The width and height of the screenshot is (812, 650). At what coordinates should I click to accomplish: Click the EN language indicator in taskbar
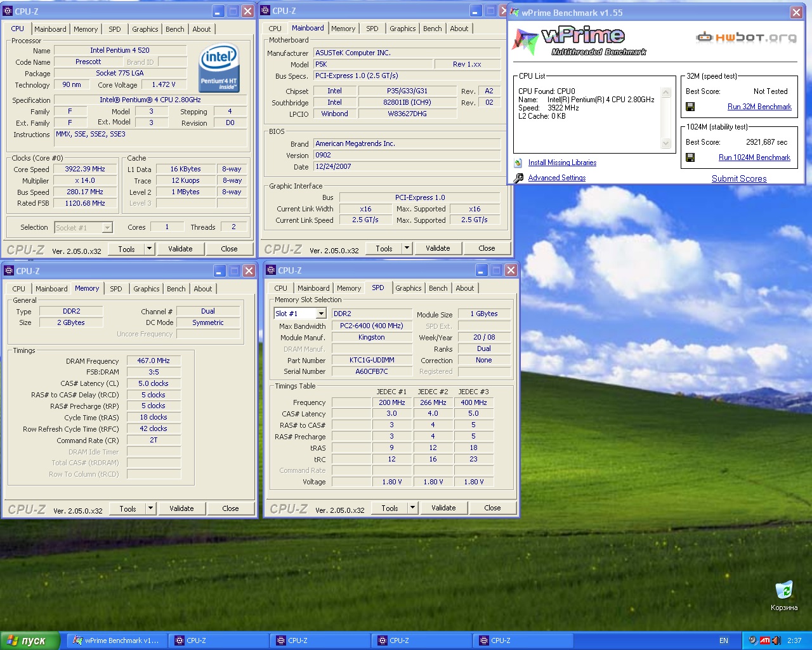[x=724, y=640]
